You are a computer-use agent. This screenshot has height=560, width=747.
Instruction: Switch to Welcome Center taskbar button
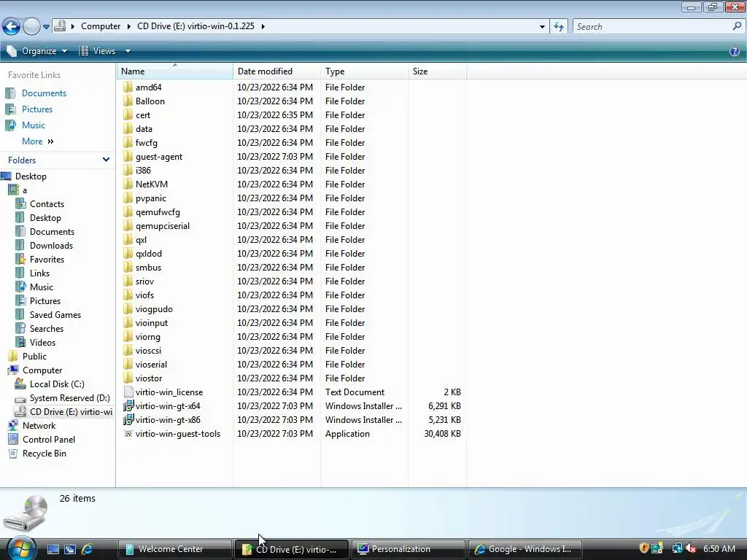[x=174, y=549]
